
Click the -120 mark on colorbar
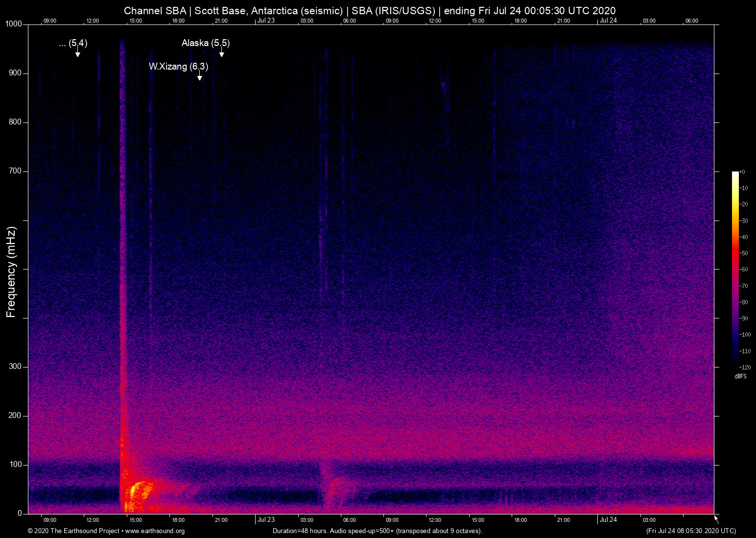click(745, 367)
